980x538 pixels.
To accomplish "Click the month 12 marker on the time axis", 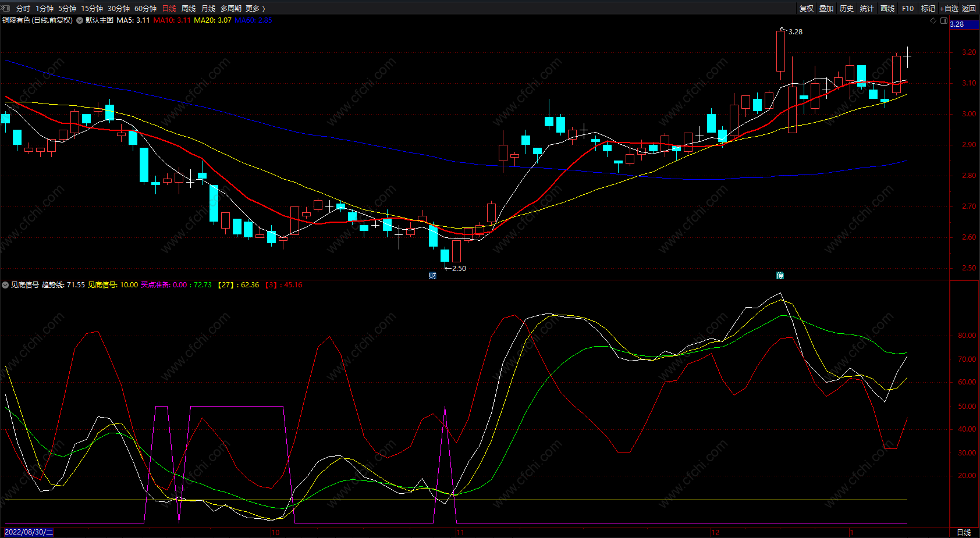I will pos(715,533).
